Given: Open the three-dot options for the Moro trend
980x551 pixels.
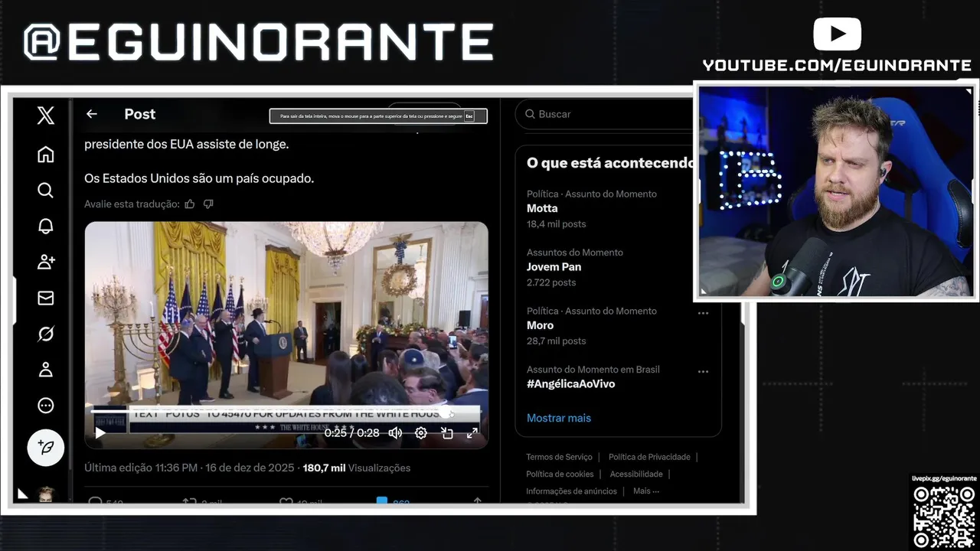Looking at the screenshot, I should pos(703,313).
